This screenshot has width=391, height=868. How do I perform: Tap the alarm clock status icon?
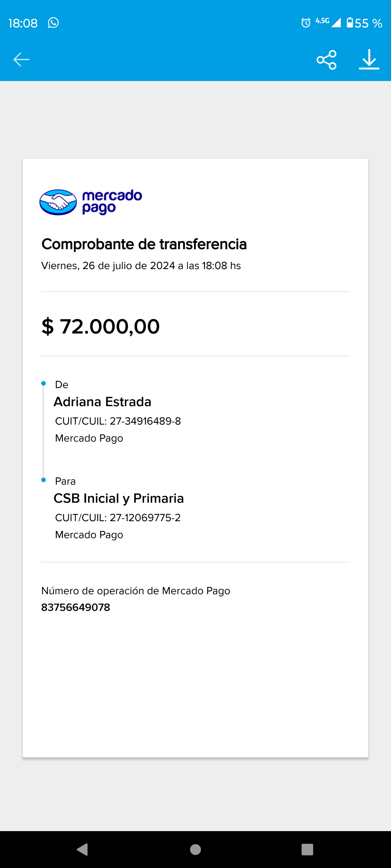pyautogui.click(x=306, y=23)
